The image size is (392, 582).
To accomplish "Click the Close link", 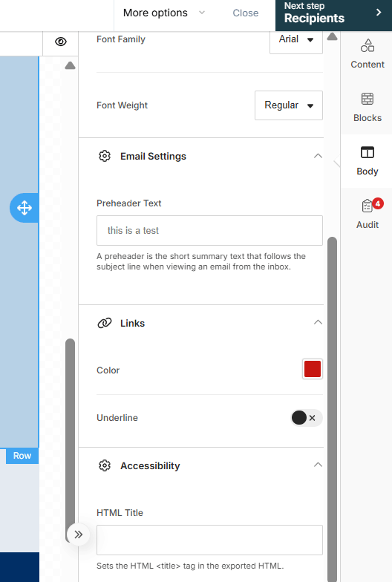I will (245, 13).
